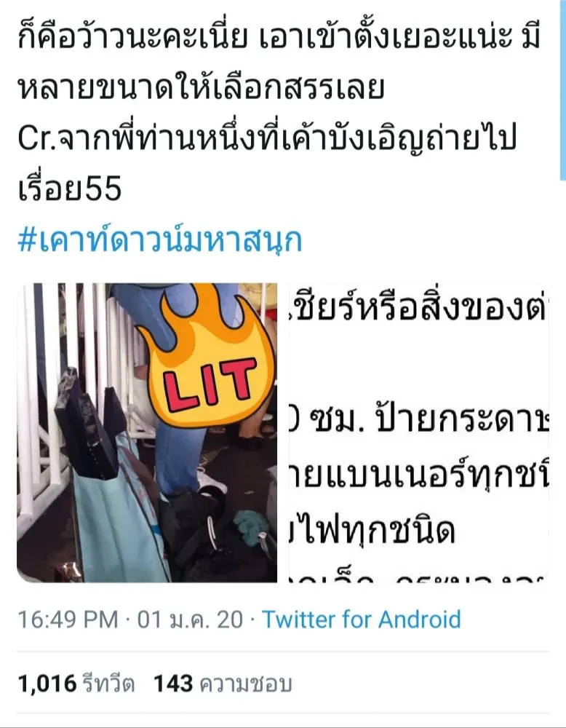Open the right image with Thai rules text
This screenshot has width=566, height=728.
click(419, 432)
